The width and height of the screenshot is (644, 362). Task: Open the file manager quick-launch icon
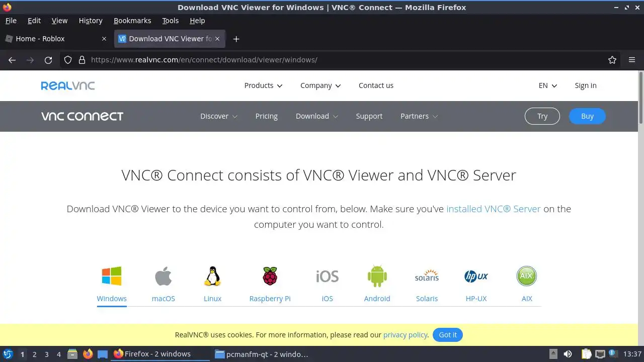72,354
